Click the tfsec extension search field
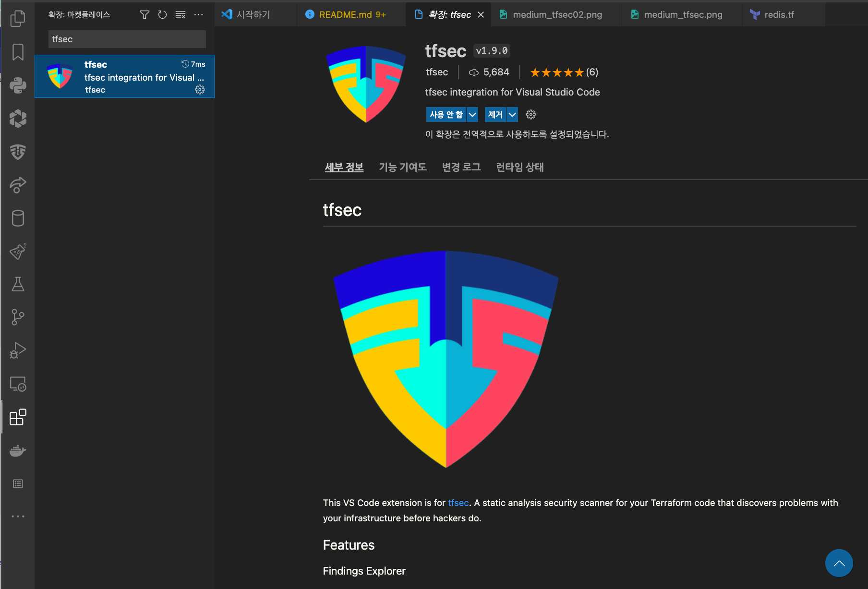Viewport: 868px width, 589px height. [x=127, y=39]
